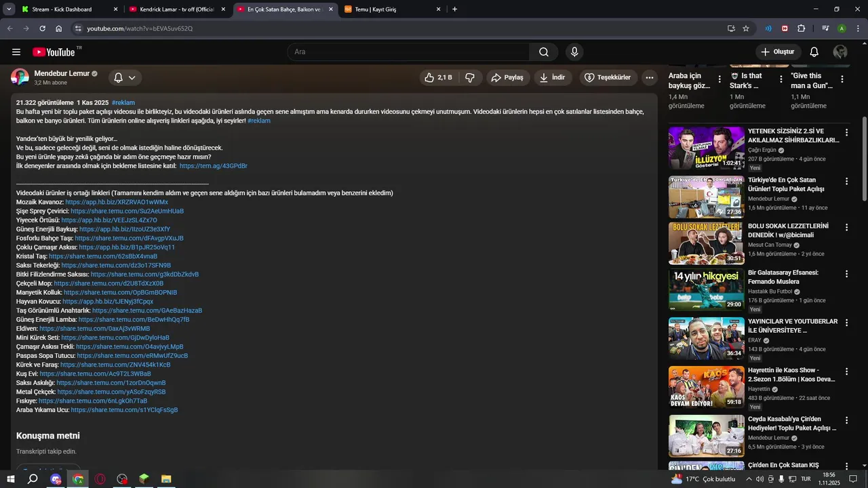Open the Extensions puzzle menu
Screen dimensions: 868x488
point(802,28)
